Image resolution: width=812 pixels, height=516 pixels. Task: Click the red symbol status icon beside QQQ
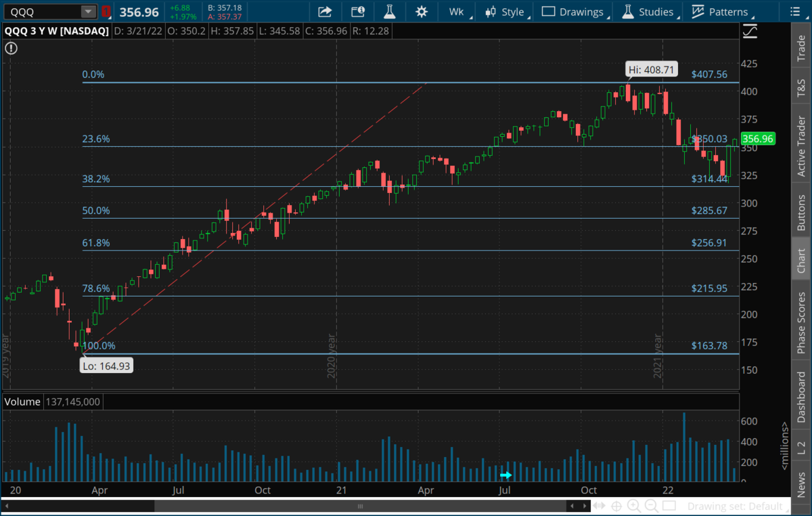[107, 12]
